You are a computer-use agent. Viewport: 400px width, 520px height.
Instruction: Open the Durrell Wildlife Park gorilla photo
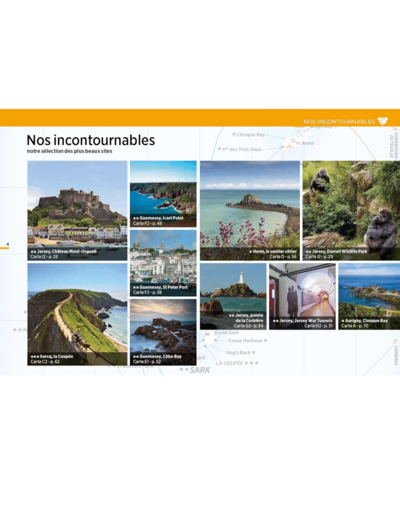click(x=351, y=210)
